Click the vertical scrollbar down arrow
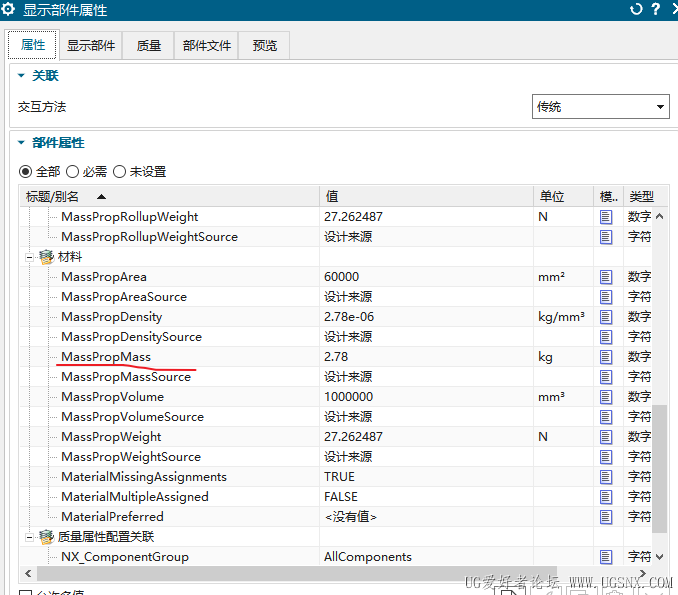 point(659,557)
